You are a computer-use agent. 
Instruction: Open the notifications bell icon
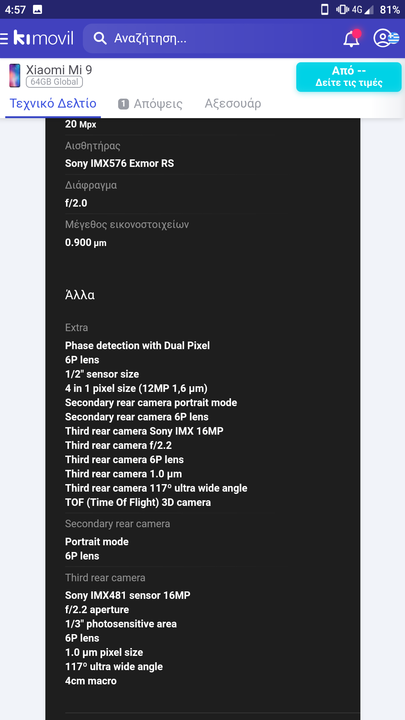[x=352, y=39]
